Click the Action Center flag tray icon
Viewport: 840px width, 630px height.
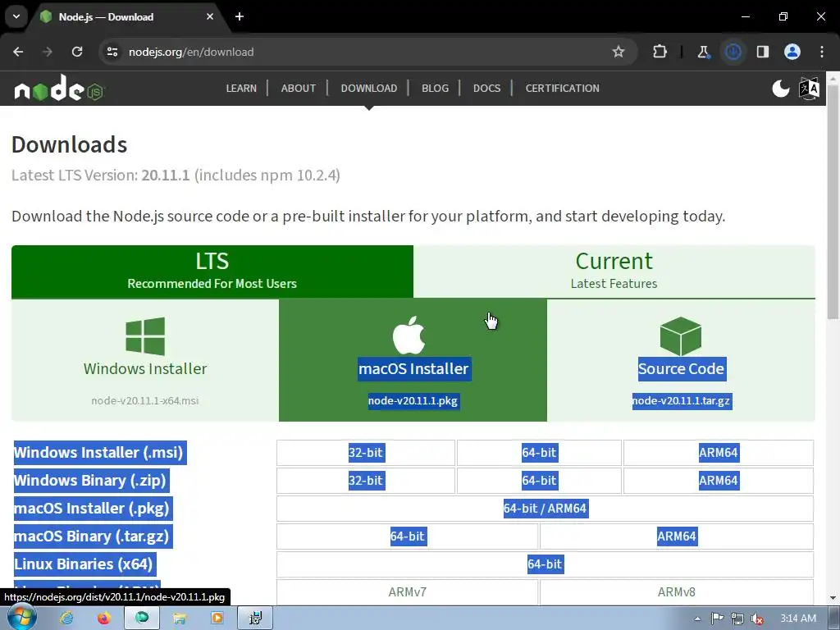(x=717, y=619)
